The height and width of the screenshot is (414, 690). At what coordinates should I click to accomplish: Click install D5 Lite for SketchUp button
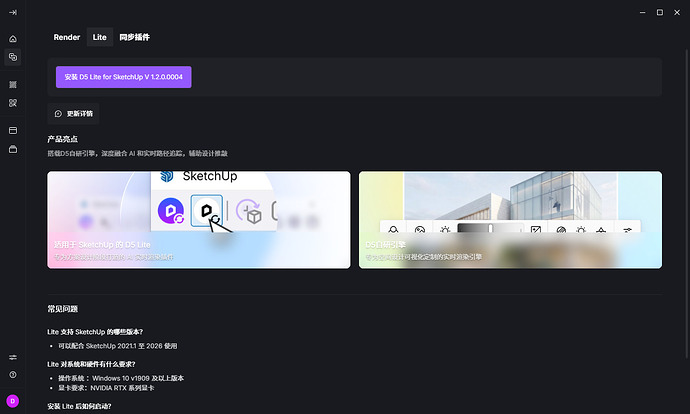(x=123, y=77)
